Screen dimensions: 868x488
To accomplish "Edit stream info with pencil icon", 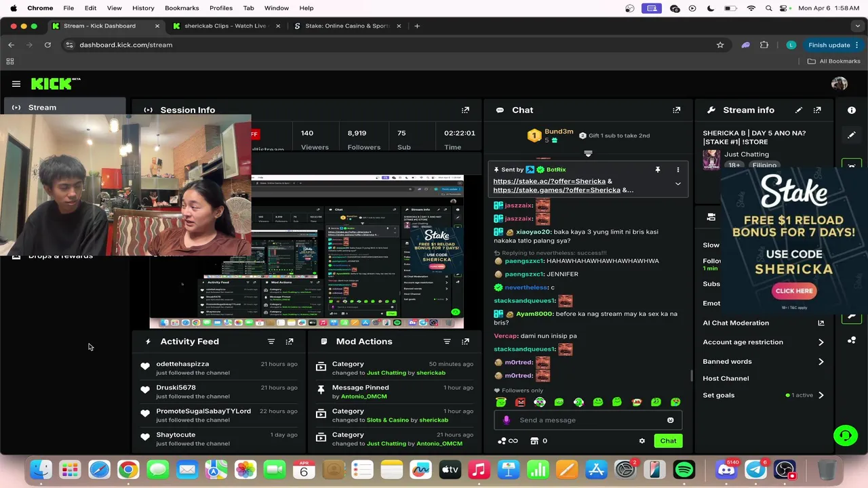I will click(x=799, y=110).
